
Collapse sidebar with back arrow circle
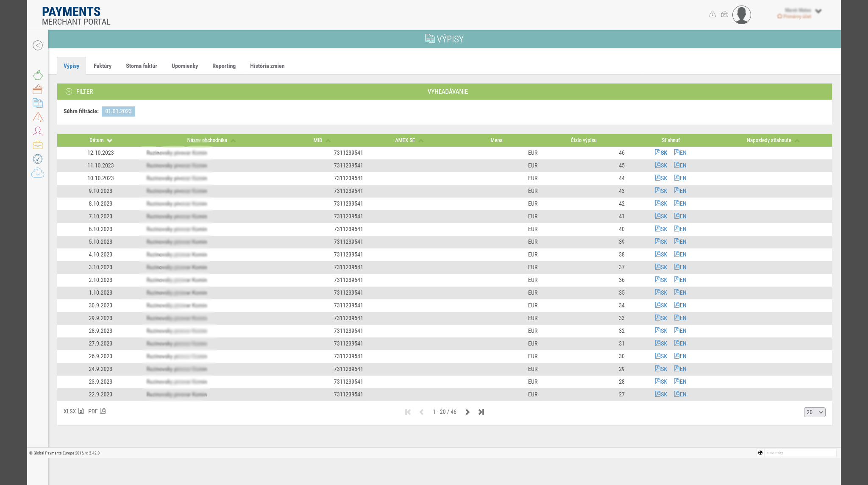click(x=38, y=45)
